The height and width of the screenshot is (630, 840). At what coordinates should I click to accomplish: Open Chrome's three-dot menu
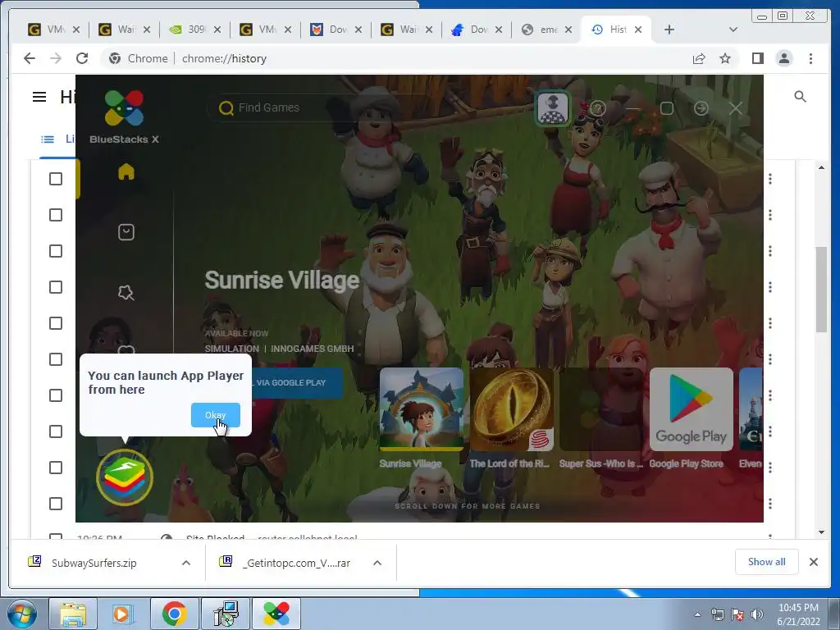[x=810, y=58]
